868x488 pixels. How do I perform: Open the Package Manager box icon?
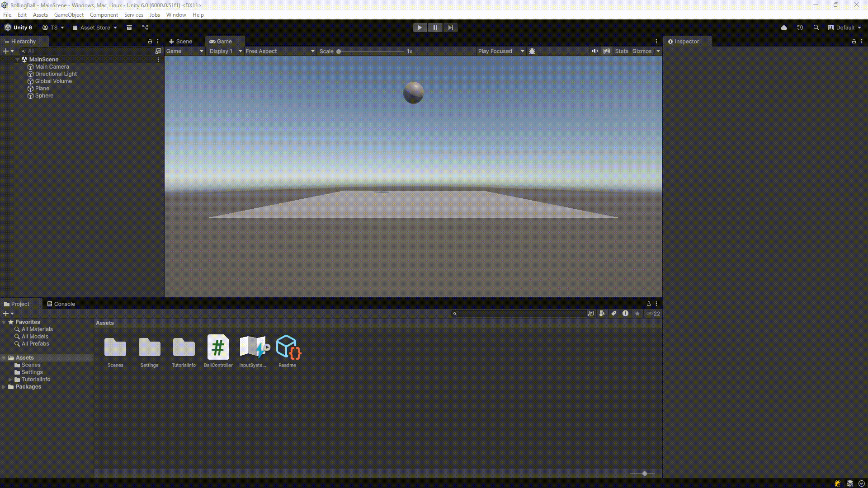click(x=129, y=28)
